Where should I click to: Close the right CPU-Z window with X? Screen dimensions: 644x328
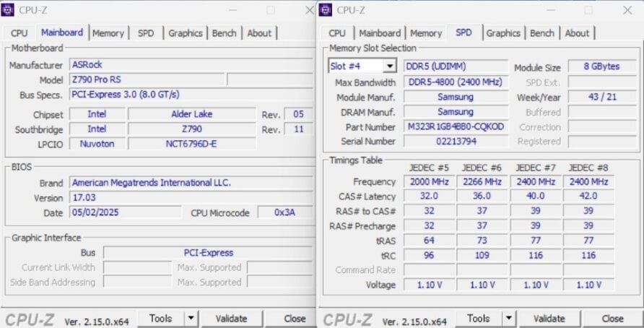pyautogui.click(x=627, y=10)
